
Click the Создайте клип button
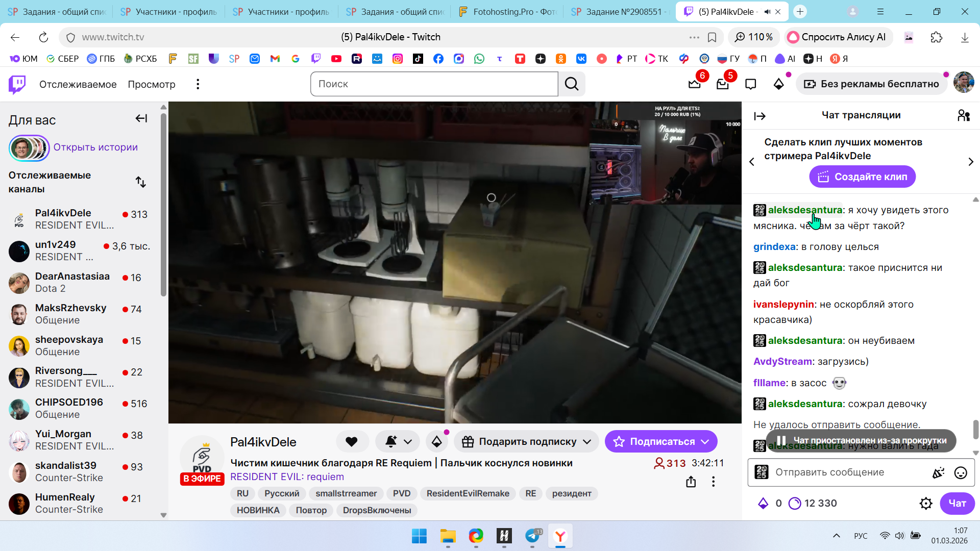pos(862,177)
